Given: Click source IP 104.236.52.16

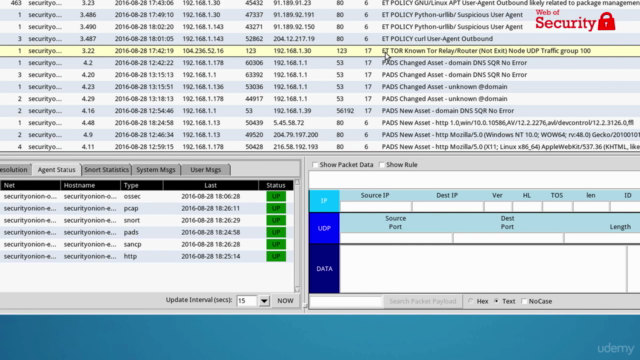Looking at the screenshot, I should pos(203,51).
